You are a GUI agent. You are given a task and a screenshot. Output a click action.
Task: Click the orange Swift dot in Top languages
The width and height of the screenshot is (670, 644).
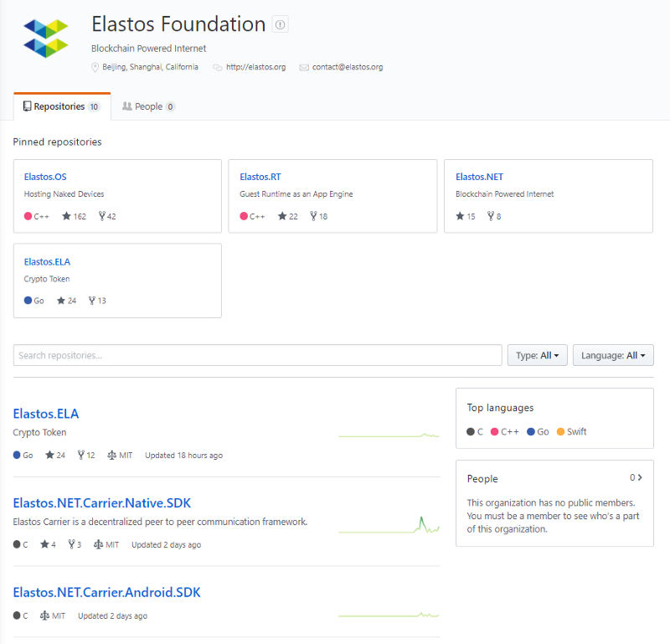tap(560, 431)
